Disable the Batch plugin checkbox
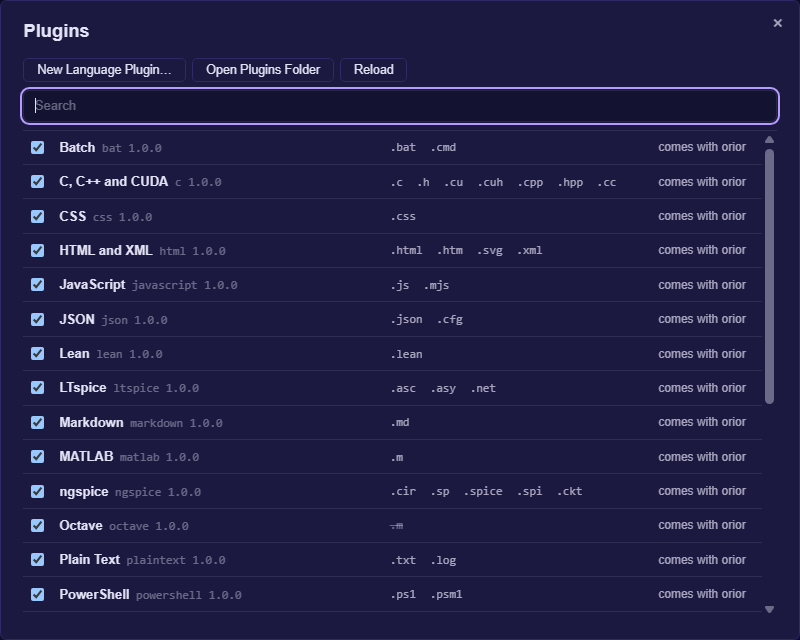The image size is (800, 640). tap(37, 147)
